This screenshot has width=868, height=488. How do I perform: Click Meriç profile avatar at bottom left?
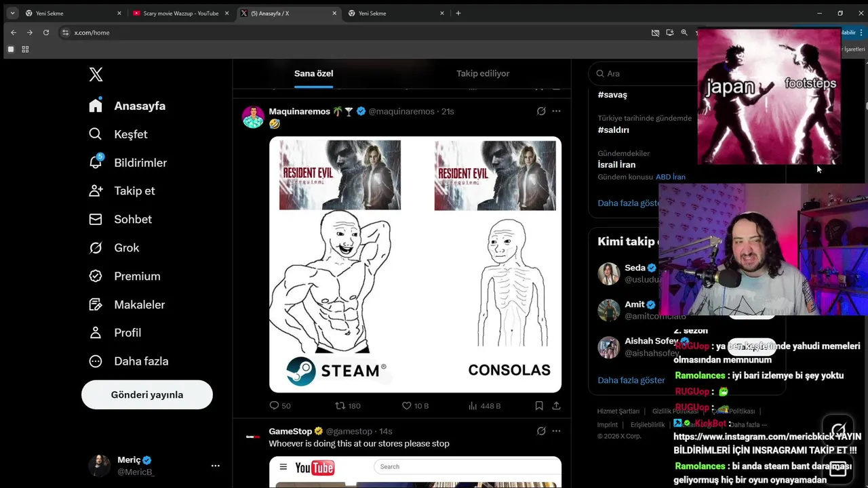coord(99,466)
